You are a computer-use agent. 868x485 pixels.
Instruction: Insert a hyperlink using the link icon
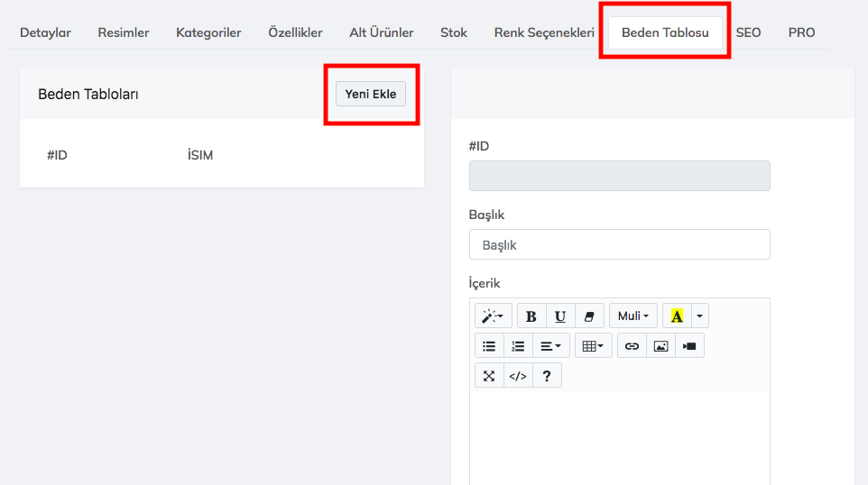[x=632, y=346]
